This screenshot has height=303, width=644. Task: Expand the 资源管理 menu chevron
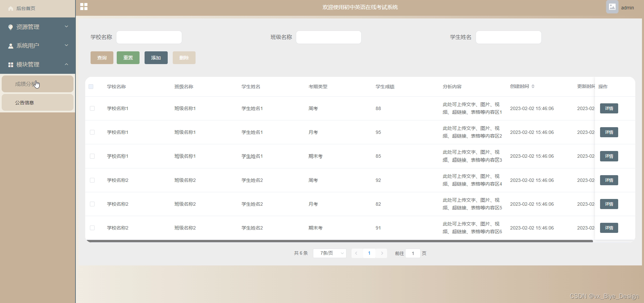66,27
